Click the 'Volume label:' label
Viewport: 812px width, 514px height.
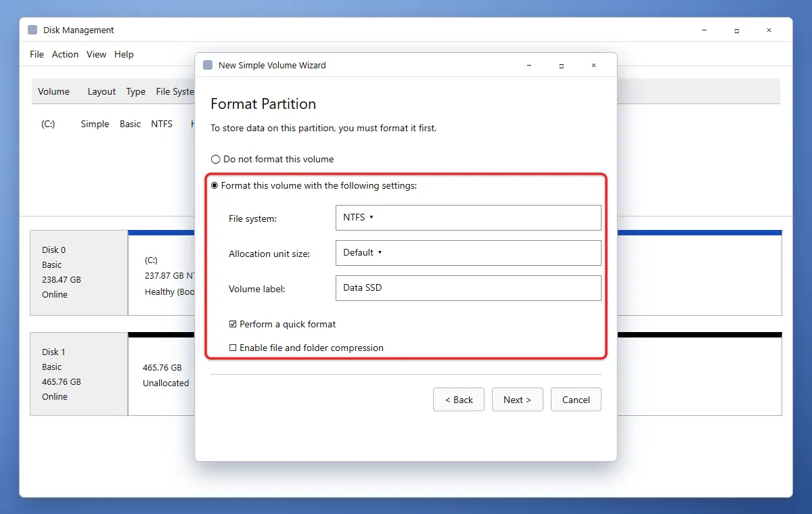tap(257, 289)
